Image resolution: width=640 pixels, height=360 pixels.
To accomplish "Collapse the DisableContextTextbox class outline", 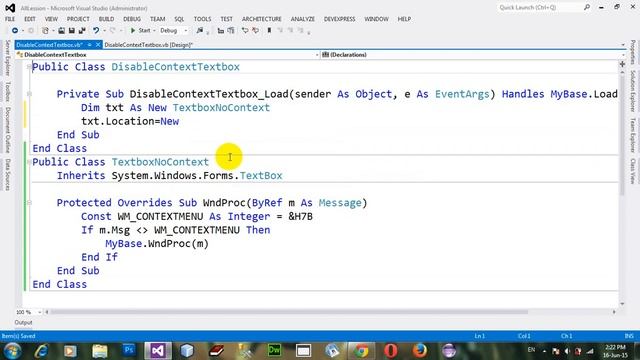I will (x=29, y=67).
